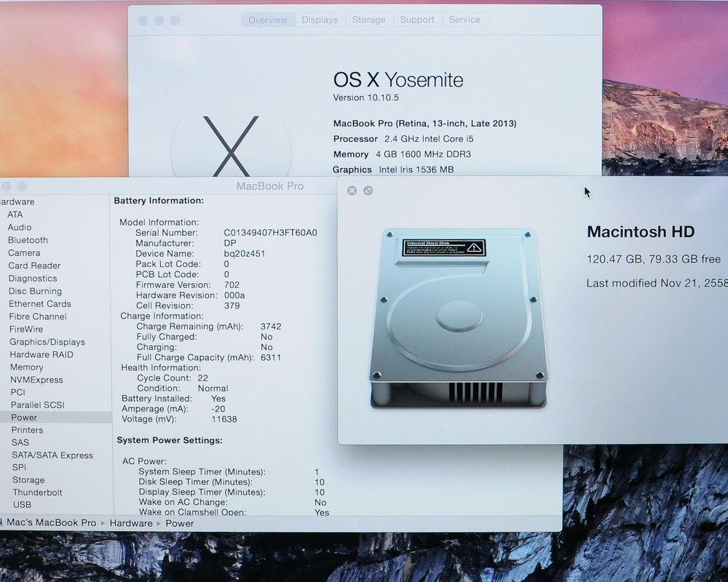
Task: Switch to the Overview tab
Action: 268,20
